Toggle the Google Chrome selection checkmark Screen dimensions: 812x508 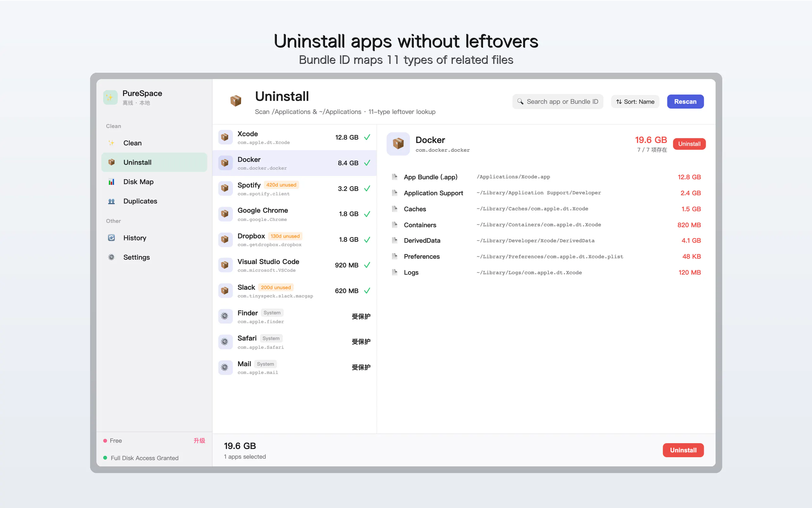[367, 214]
